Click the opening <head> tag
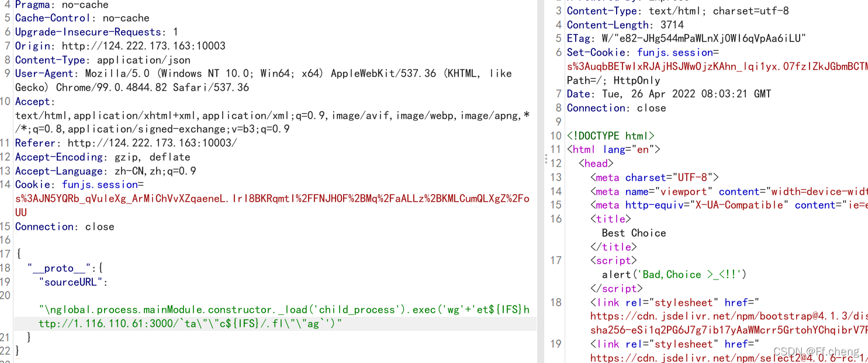Image resolution: width=868 pixels, height=363 pixels. pyautogui.click(x=596, y=164)
